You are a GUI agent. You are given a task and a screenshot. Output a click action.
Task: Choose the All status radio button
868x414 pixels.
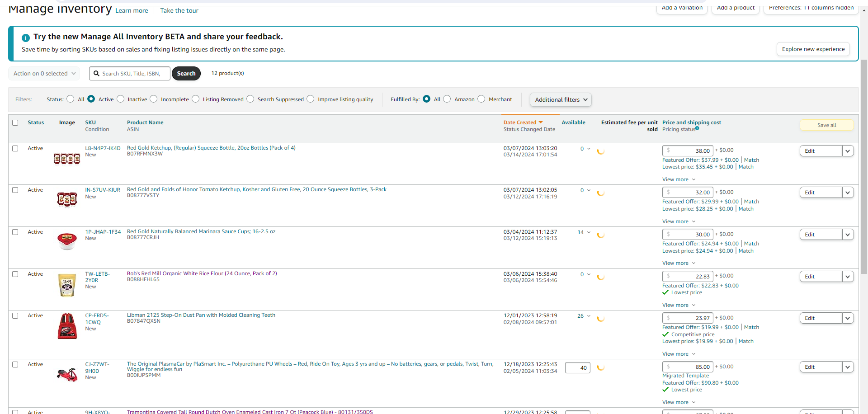coord(71,99)
